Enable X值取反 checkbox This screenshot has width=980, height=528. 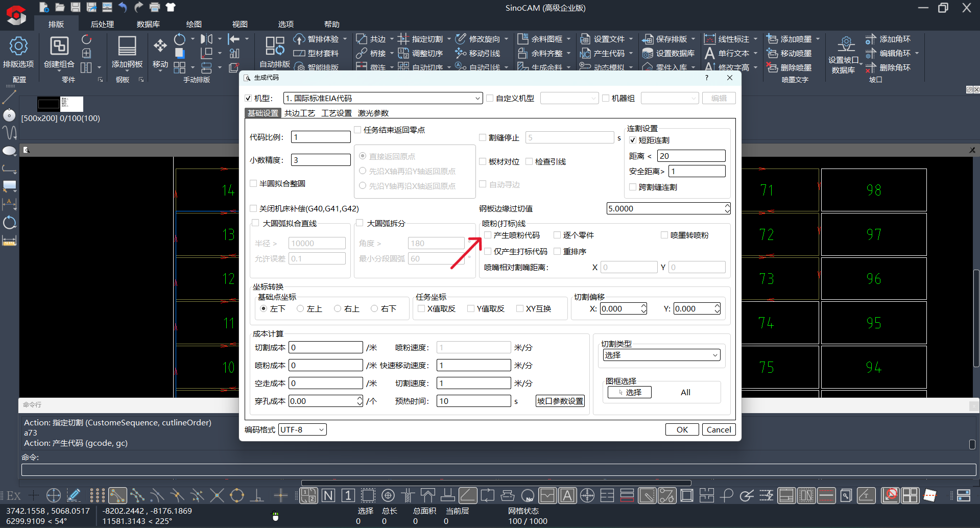tap(421, 308)
